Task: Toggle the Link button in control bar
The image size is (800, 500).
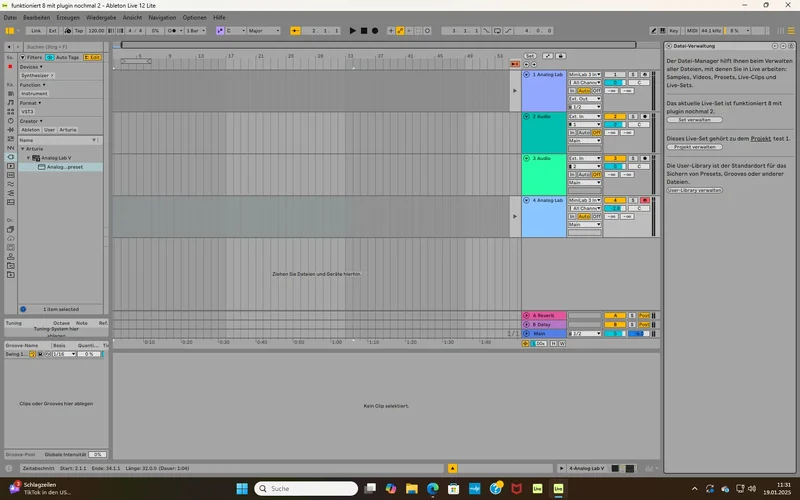Action: (x=36, y=31)
